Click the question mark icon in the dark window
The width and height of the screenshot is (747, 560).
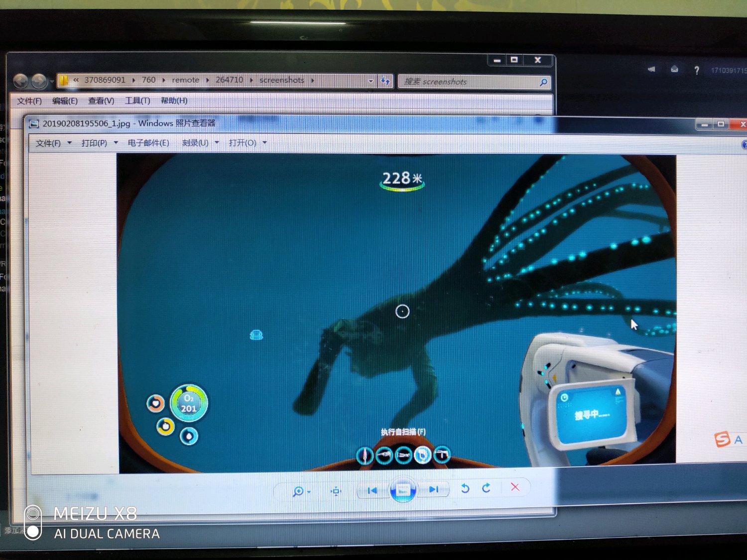pos(697,70)
